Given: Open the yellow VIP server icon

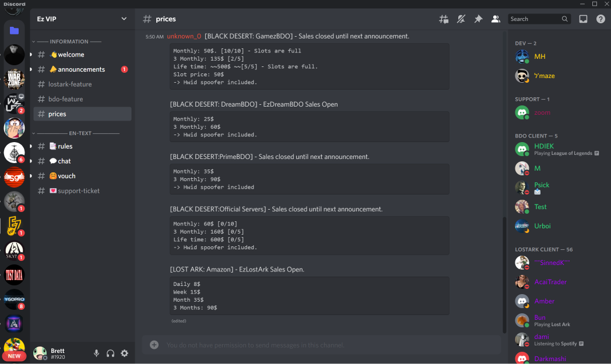Looking at the screenshot, I should tap(15, 226).
